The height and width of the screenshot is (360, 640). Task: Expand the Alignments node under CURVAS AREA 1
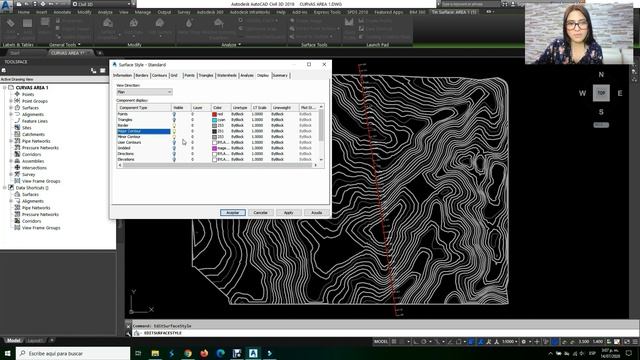tap(11, 114)
